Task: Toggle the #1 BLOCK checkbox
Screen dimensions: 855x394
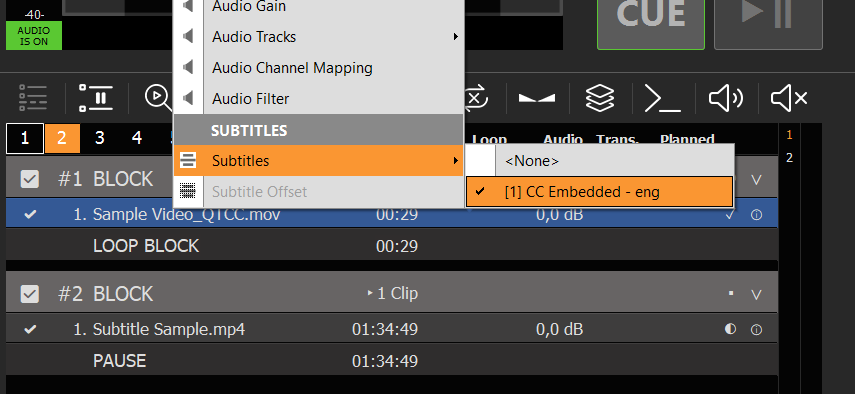Action: coord(29,179)
